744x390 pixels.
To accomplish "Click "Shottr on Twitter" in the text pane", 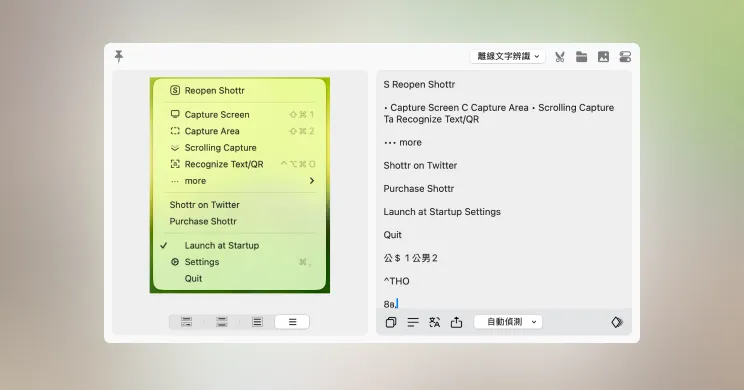I will pyautogui.click(x=420, y=166).
